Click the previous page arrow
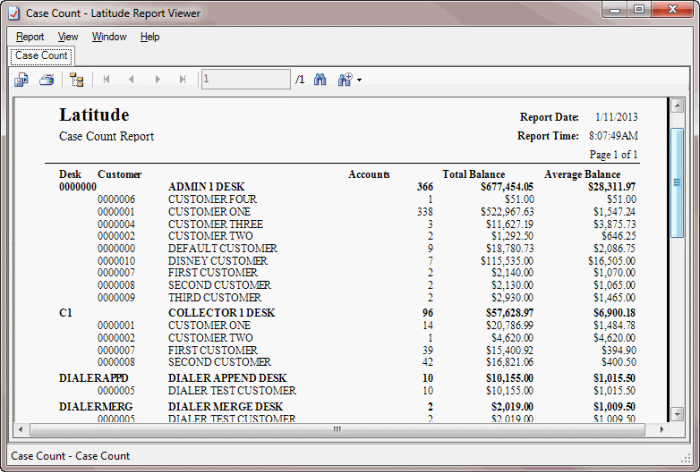This screenshot has width=700, height=472. coord(131,80)
